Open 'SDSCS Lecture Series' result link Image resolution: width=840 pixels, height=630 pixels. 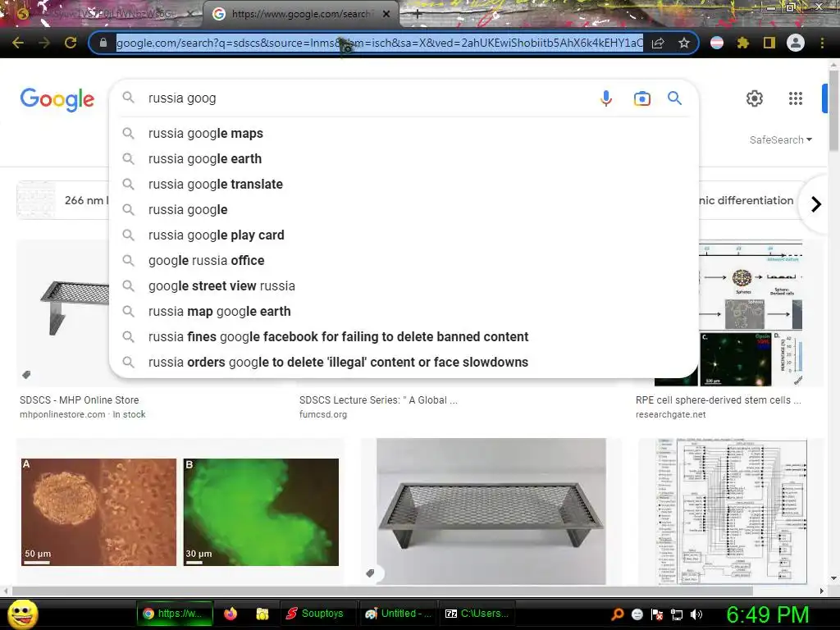coord(378,400)
